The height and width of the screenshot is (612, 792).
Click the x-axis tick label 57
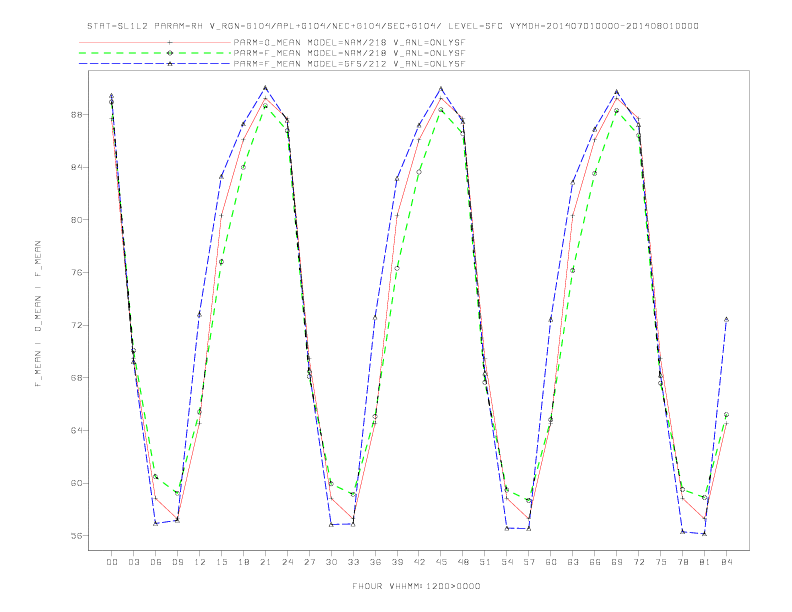point(529,562)
